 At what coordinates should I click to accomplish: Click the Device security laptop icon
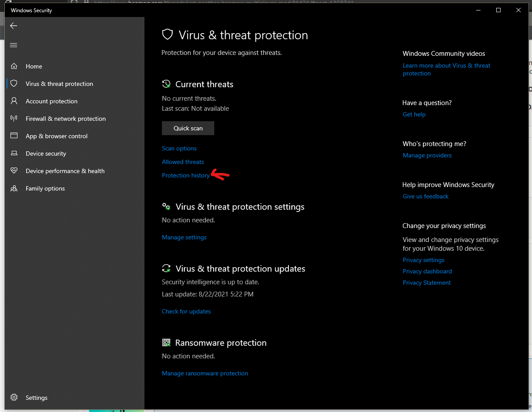click(x=14, y=153)
